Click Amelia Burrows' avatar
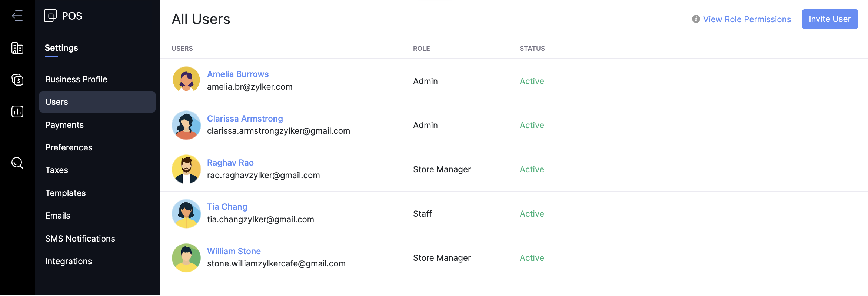The width and height of the screenshot is (868, 296). [186, 80]
